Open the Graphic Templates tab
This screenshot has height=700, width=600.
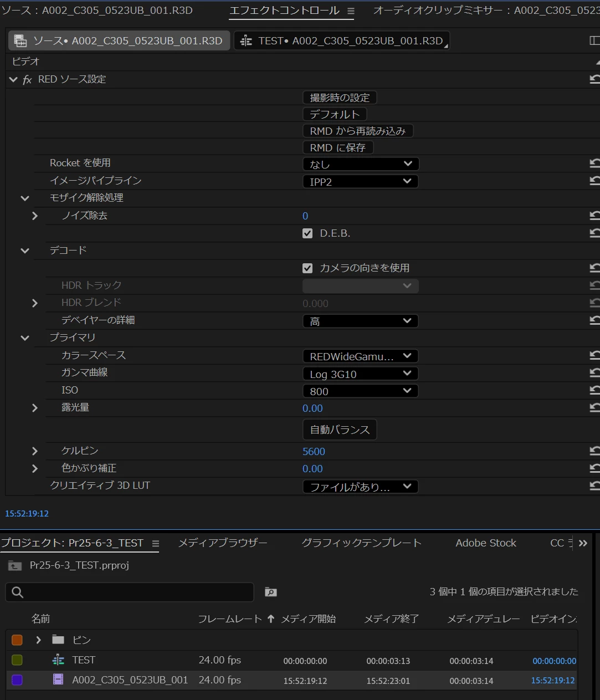tap(361, 543)
